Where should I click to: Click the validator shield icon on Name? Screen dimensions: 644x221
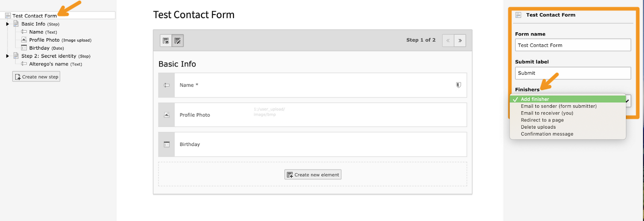(458, 85)
